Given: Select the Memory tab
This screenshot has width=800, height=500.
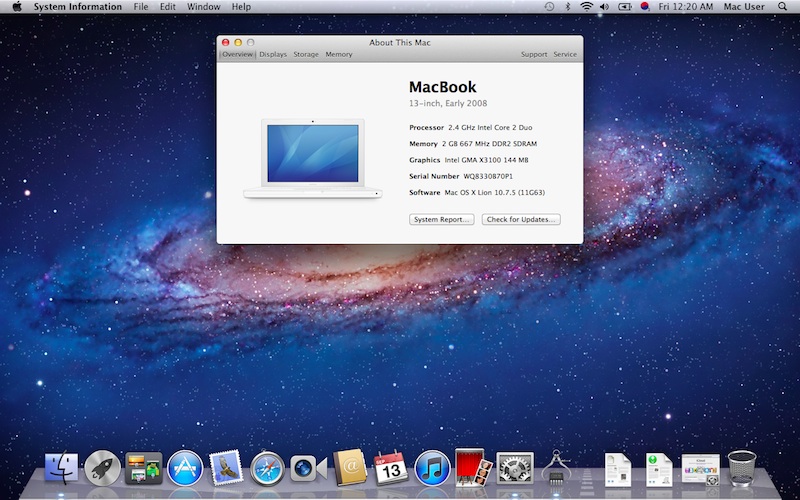Looking at the screenshot, I should (339, 54).
